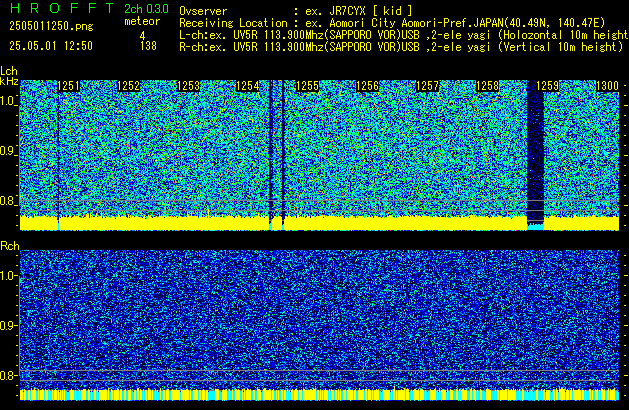Select the 1254 time marker
Image resolution: width=629 pixels, height=410 pixels.
pyautogui.click(x=248, y=86)
